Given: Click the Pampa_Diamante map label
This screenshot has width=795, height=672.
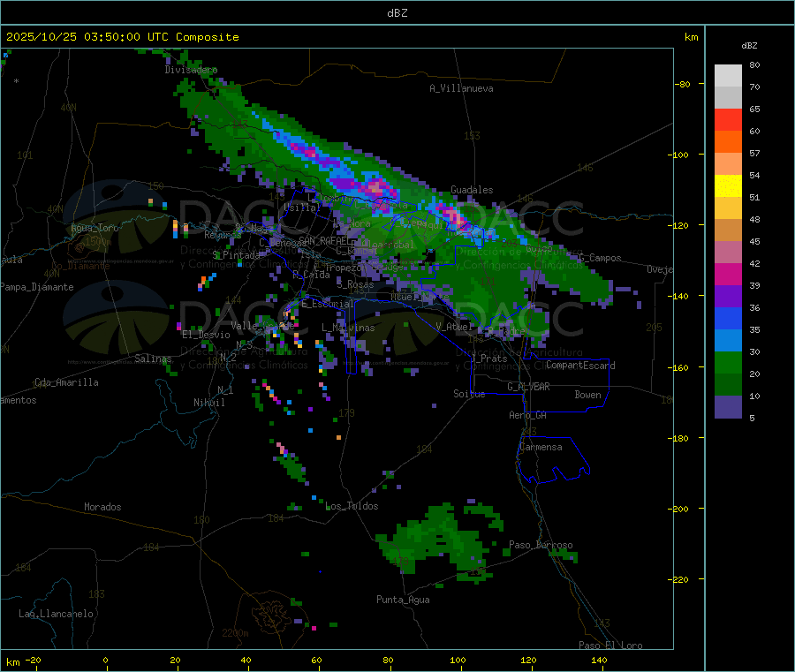Looking at the screenshot, I should [37, 287].
